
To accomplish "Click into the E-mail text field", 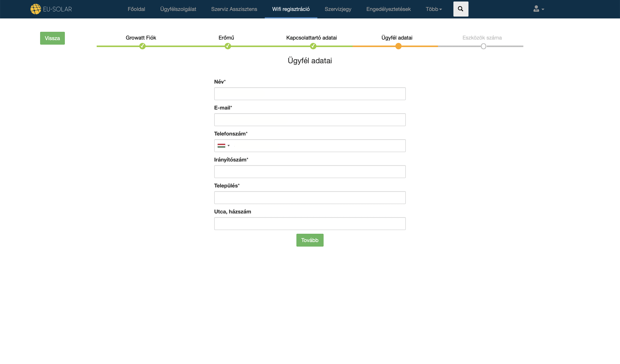I will [x=310, y=120].
